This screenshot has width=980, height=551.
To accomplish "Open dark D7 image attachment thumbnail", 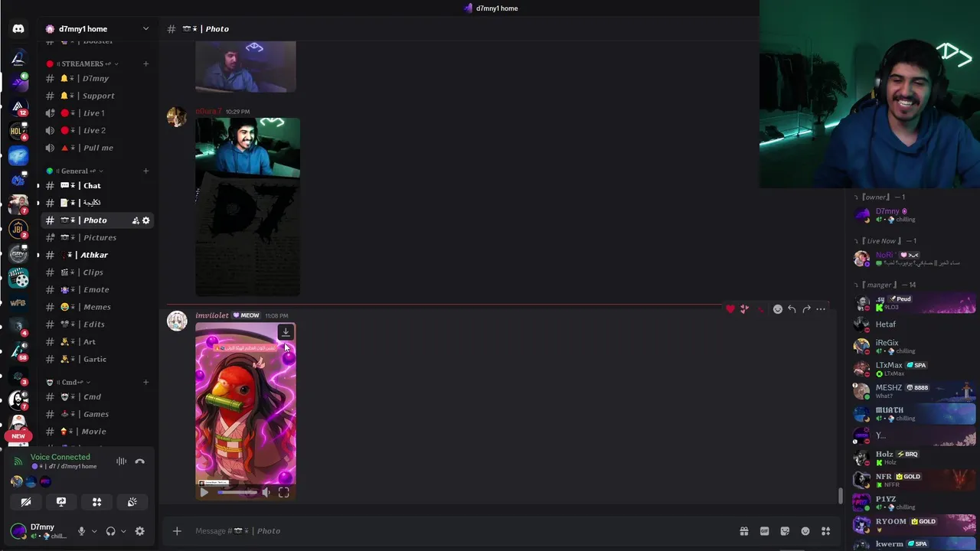I will [247, 207].
